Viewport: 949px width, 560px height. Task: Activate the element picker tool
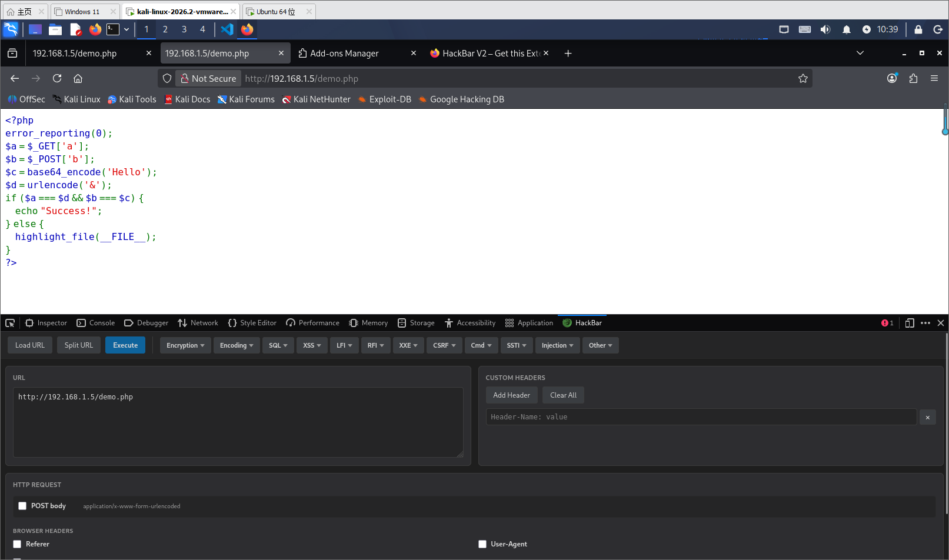(10, 323)
